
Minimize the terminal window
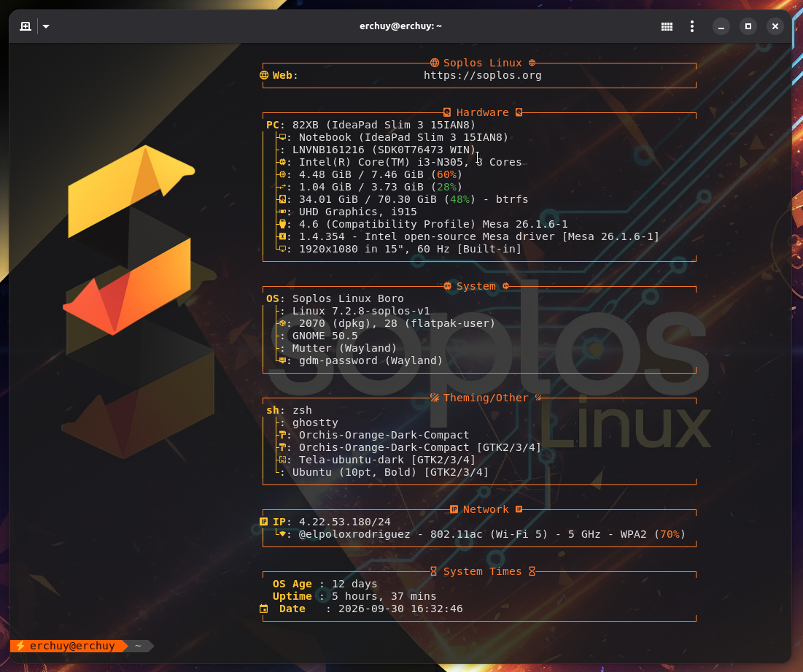(x=721, y=26)
